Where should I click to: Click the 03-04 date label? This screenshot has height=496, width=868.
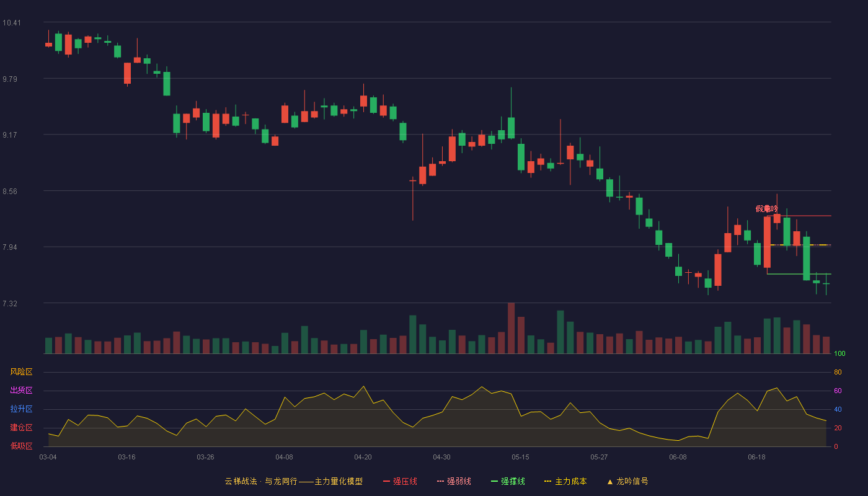(48, 457)
